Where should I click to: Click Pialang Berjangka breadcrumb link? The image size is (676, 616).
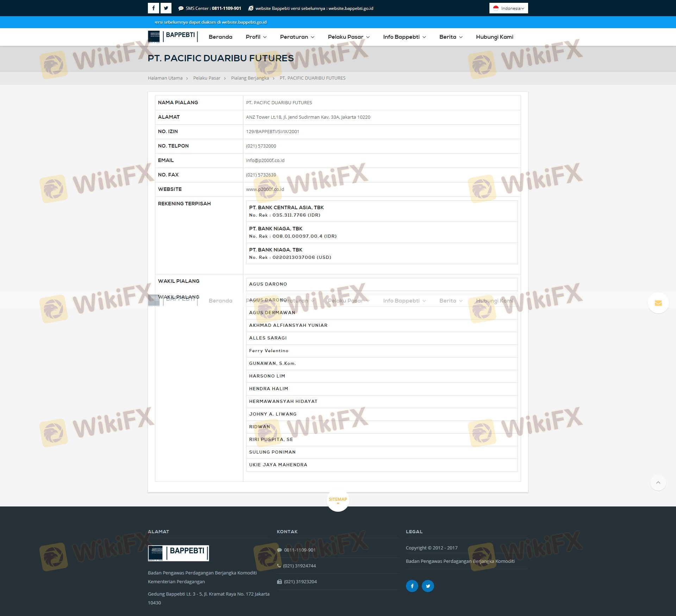(250, 78)
